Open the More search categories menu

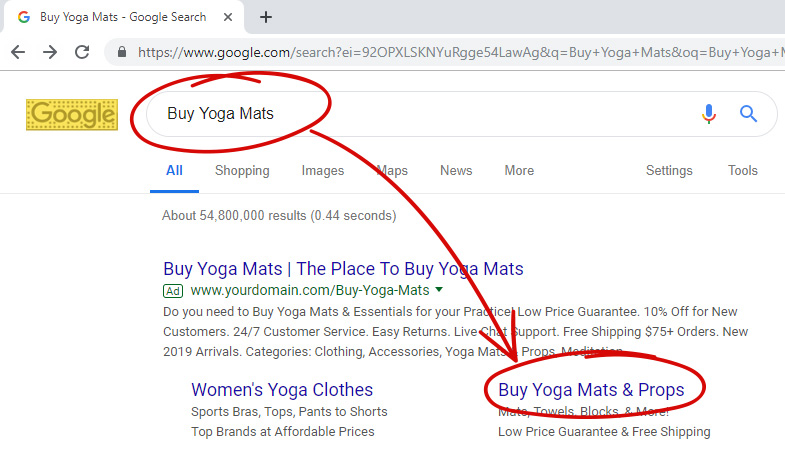519,171
